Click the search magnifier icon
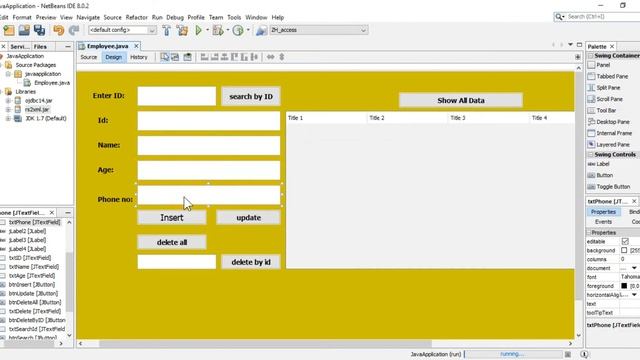 coord(559,17)
